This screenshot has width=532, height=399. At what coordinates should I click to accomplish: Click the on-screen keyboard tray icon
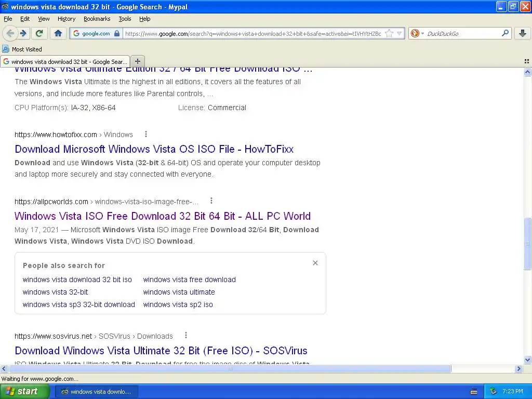tap(474, 392)
